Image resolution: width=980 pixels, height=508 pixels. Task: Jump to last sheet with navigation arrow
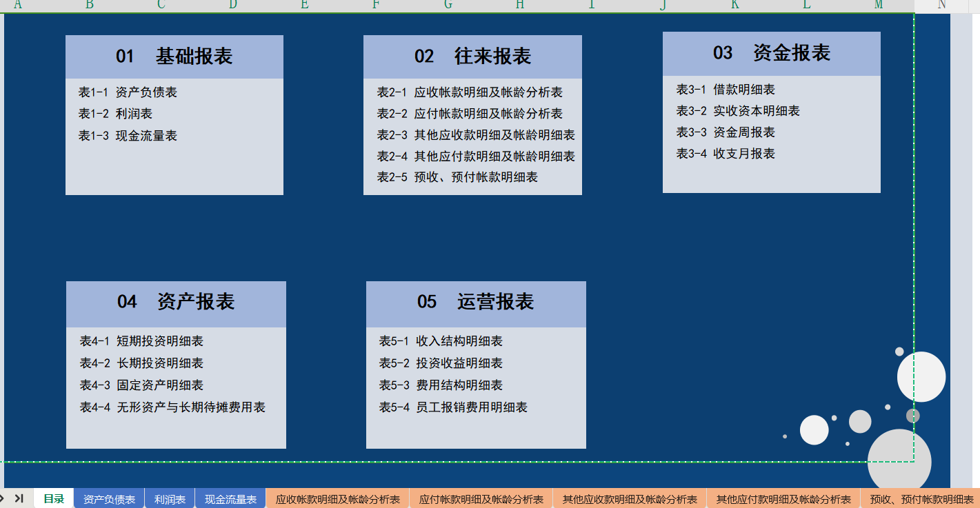pyautogui.click(x=19, y=498)
